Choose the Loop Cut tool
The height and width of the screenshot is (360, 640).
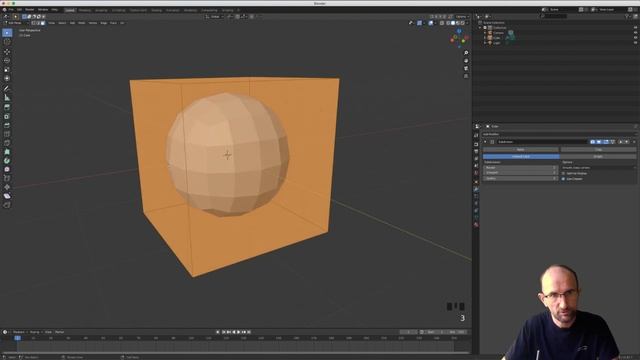pos(7,134)
